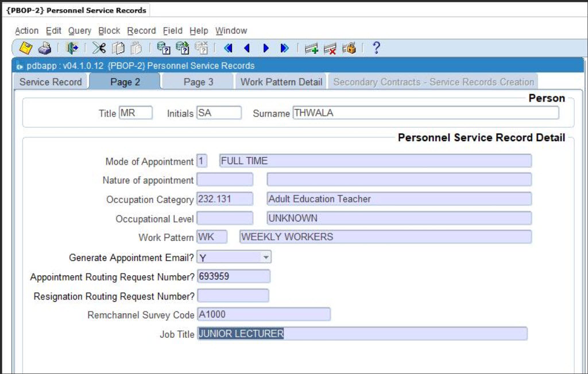Expand Generate Appointment Email dropdown
Image resolution: width=588 pixels, height=374 pixels.
tap(266, 258)
